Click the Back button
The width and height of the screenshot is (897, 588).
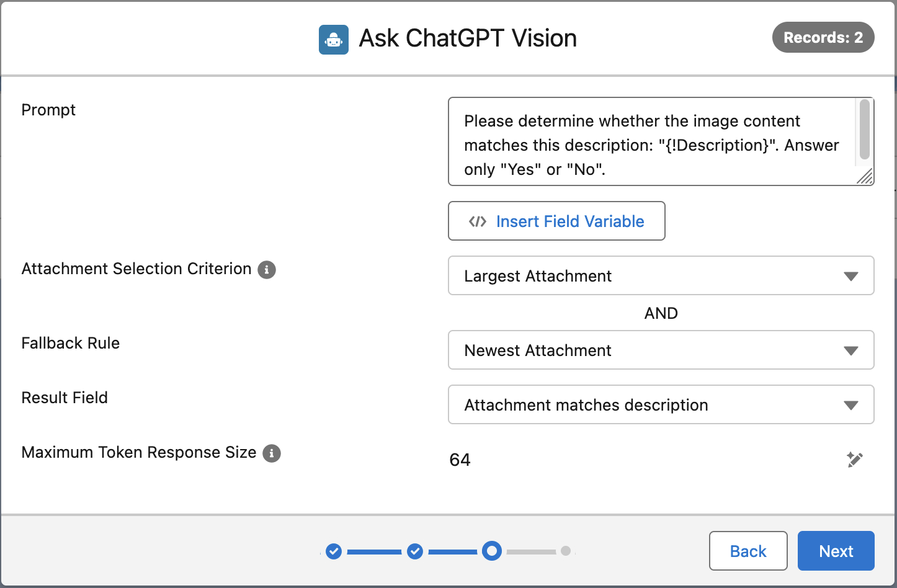click(x=748, y=551)
